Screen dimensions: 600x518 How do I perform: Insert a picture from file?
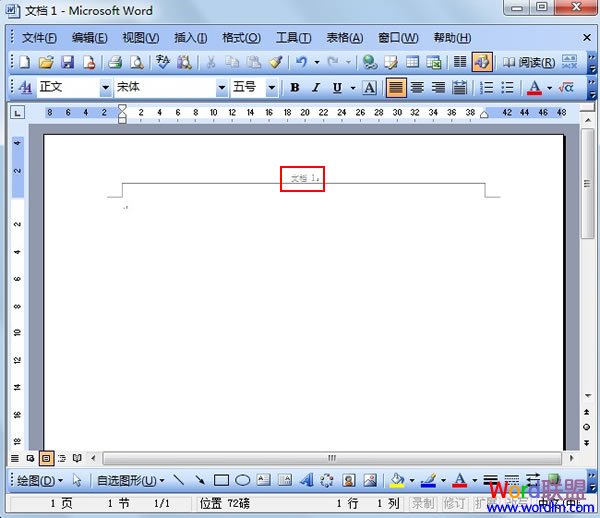[x=370, y=480]
